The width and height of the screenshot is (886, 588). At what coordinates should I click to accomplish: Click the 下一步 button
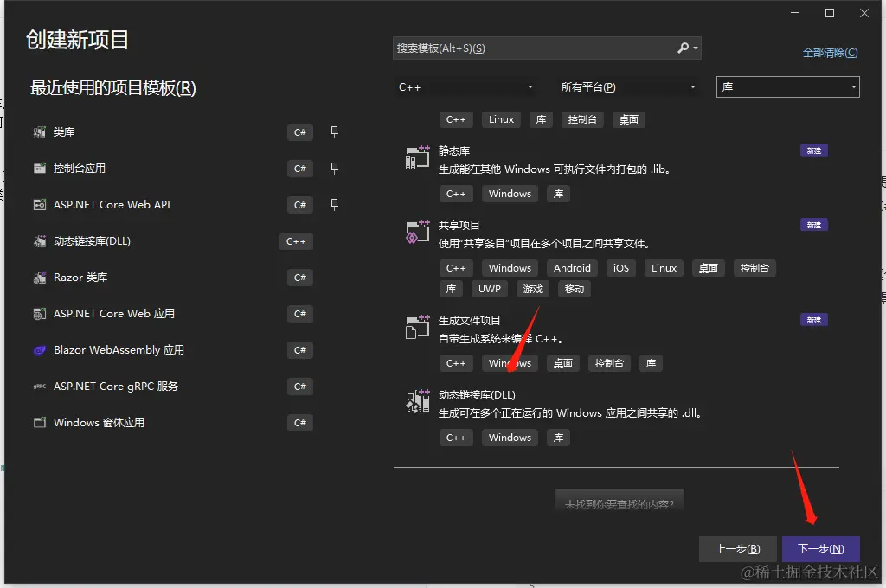click(820, 548)
